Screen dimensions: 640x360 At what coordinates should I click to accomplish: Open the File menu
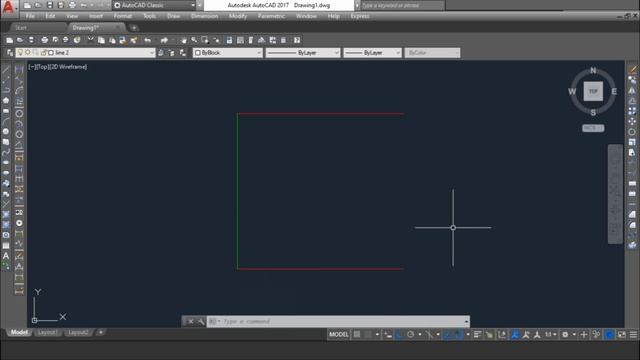point(30,16)
